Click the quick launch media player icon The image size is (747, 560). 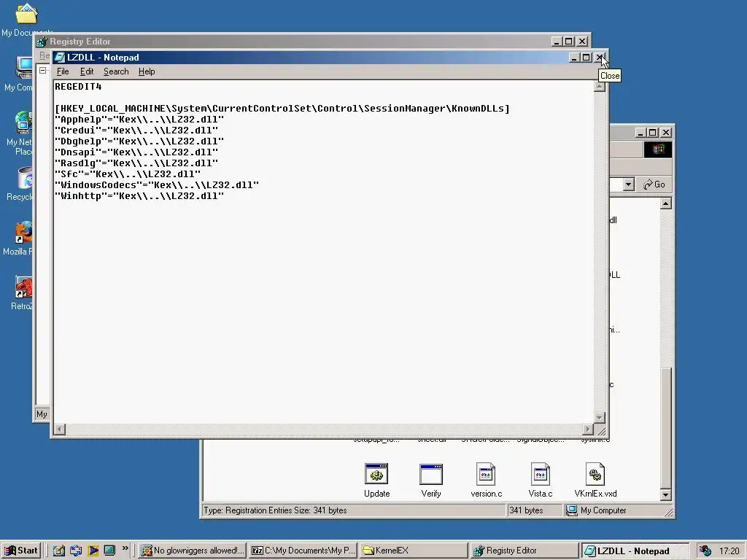pos(93,551)
